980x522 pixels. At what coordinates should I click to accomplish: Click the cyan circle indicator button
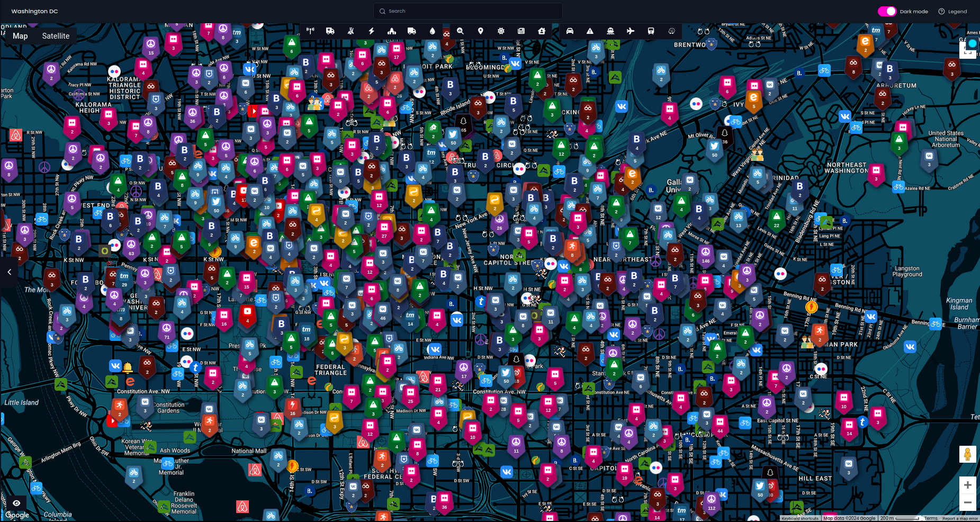pos(973,43)
